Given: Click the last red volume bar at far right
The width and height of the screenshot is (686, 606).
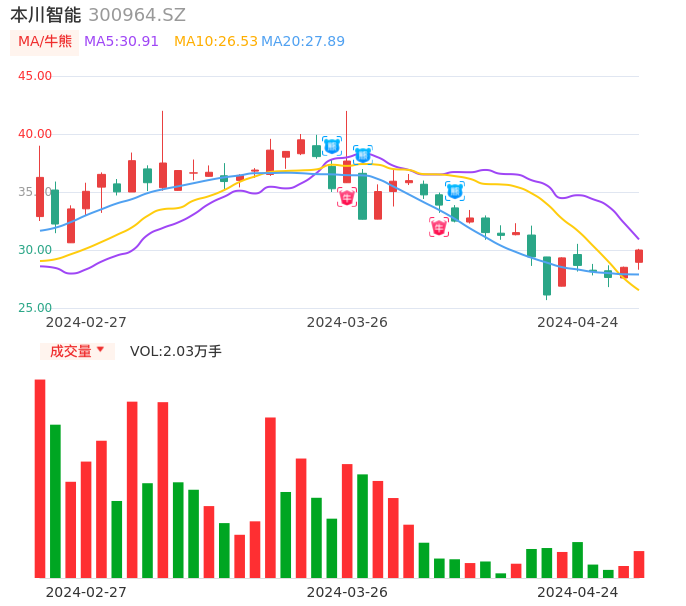Looking at the screenshot, I should coord(639,564).
